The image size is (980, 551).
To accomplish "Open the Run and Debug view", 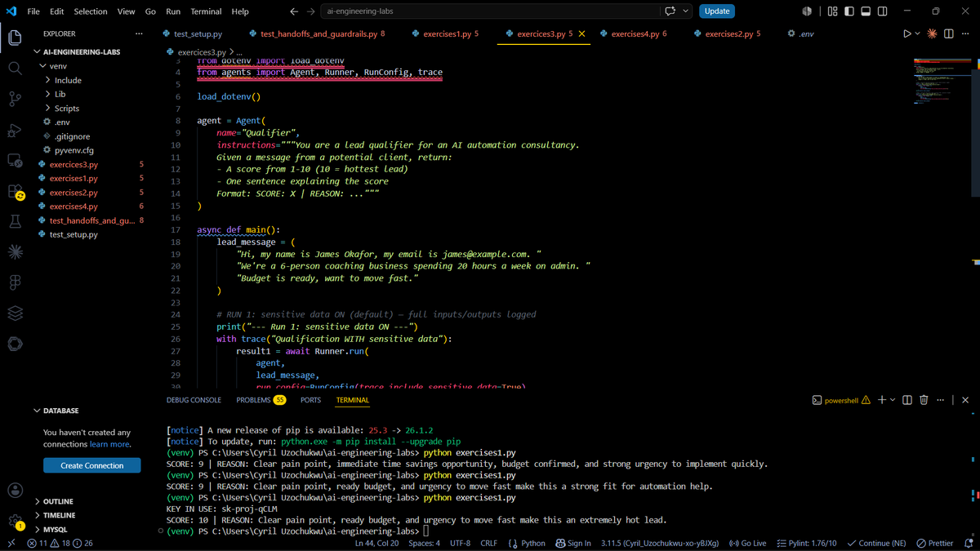I will (x=15, y=130).
